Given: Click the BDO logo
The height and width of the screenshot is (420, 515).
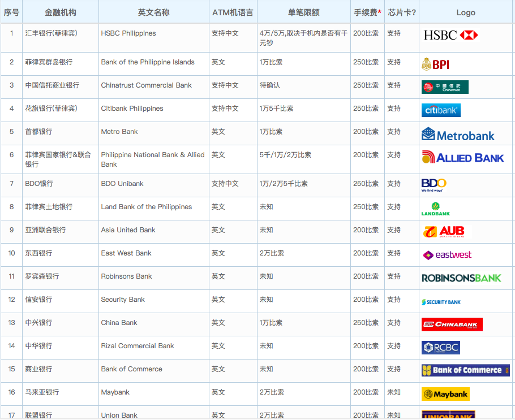Looking at the screenshot, I should click(434, 185).
